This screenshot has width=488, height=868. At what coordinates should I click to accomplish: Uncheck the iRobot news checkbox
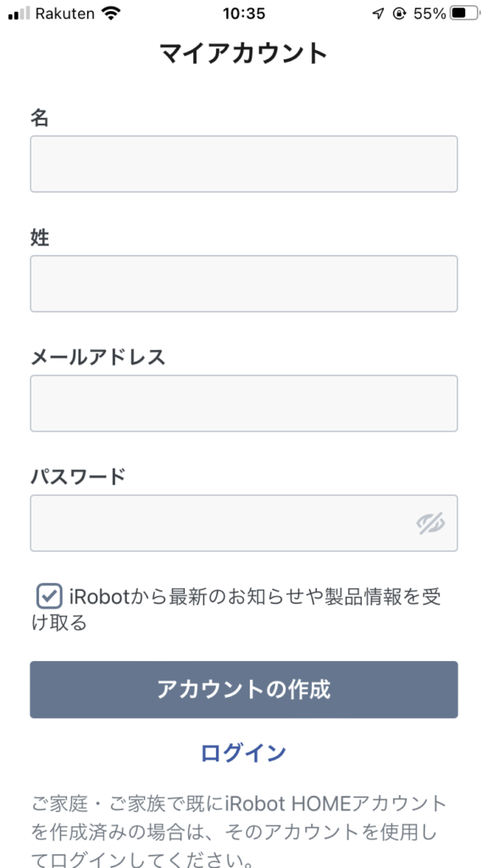(x=49, y=597)
